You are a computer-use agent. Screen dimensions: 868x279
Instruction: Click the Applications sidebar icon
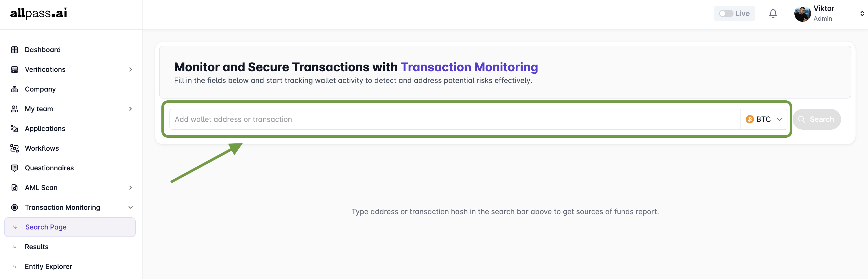click(x=15, y=129)
